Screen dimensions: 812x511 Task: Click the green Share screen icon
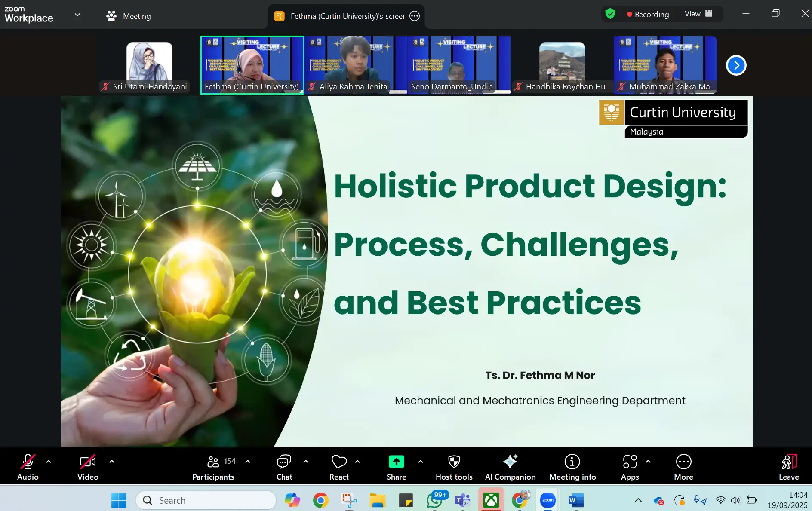point(396,462)
